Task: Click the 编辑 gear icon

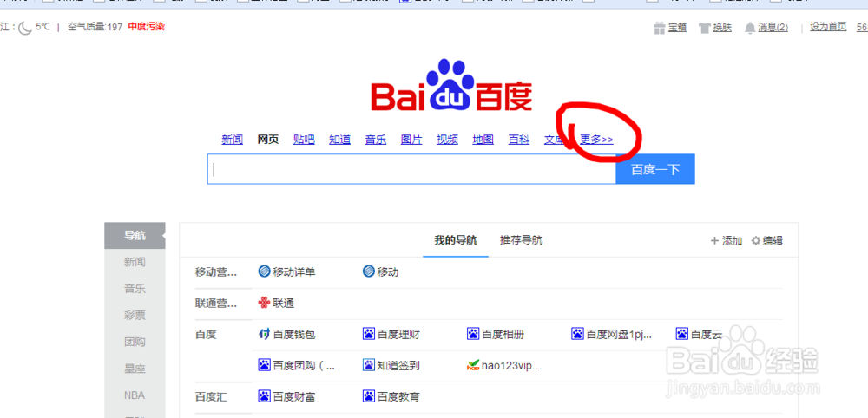Action: pyautogui.click(x=756, y=240)
